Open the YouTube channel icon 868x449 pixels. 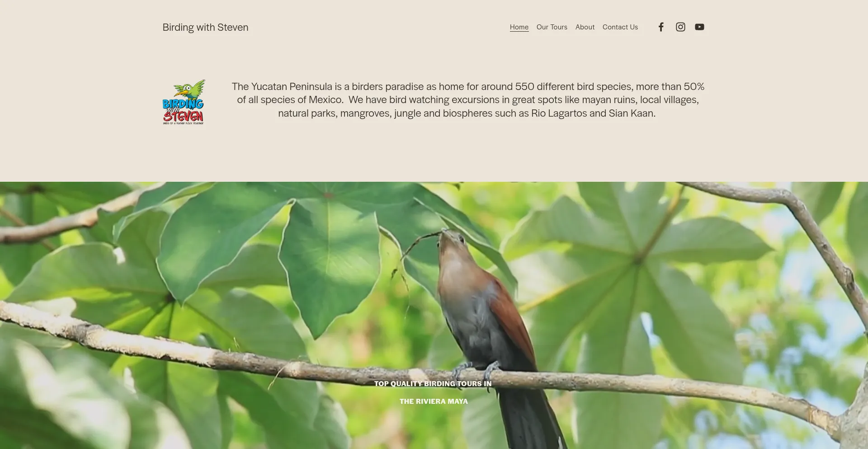[x=699, y=27]
